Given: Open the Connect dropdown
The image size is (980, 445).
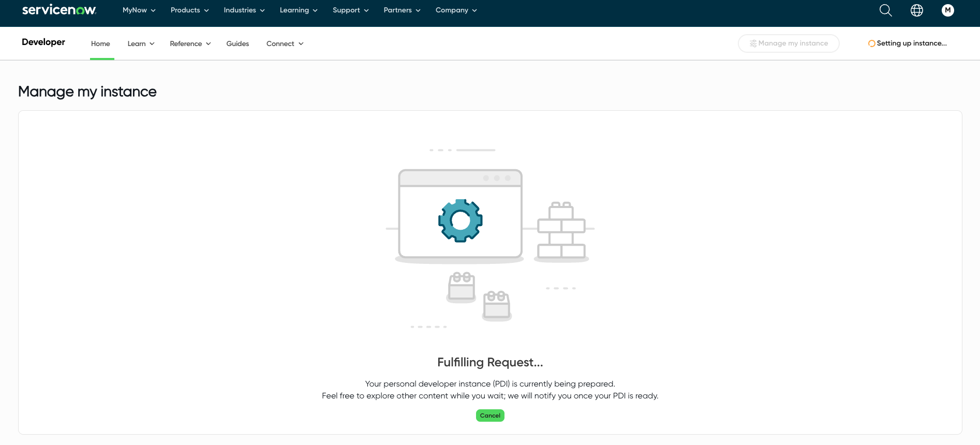Looking at the screenshot, I should (285, 44).
